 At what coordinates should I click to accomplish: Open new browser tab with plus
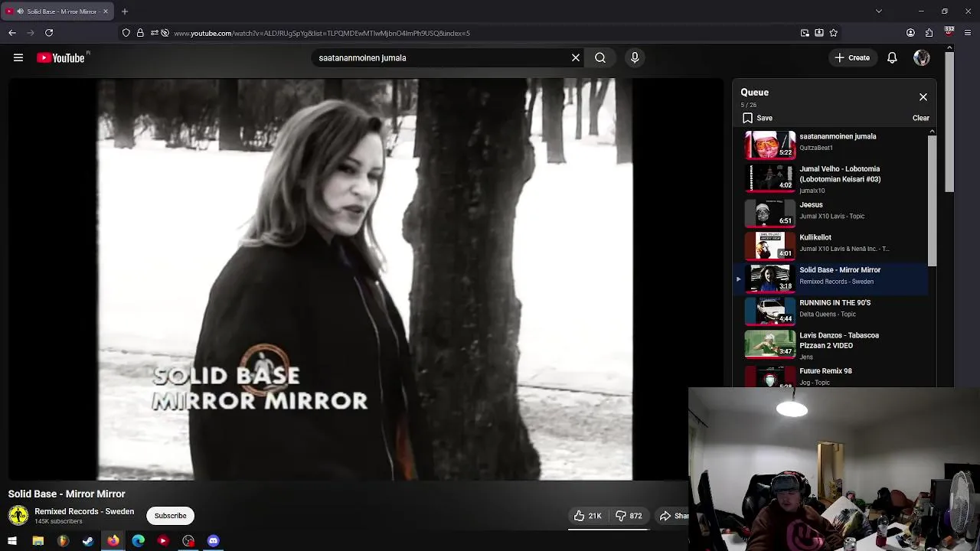coord(125,11)
